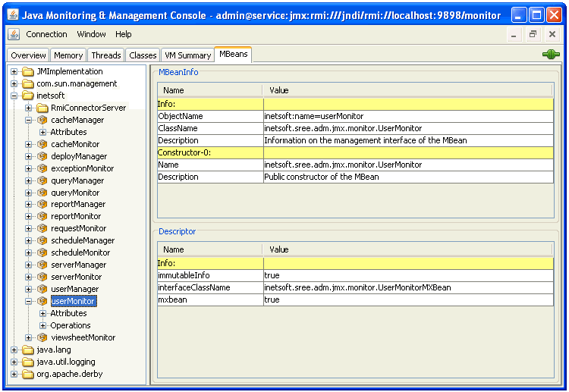Open the Window menu
The image size is (569, 392).
91,34
